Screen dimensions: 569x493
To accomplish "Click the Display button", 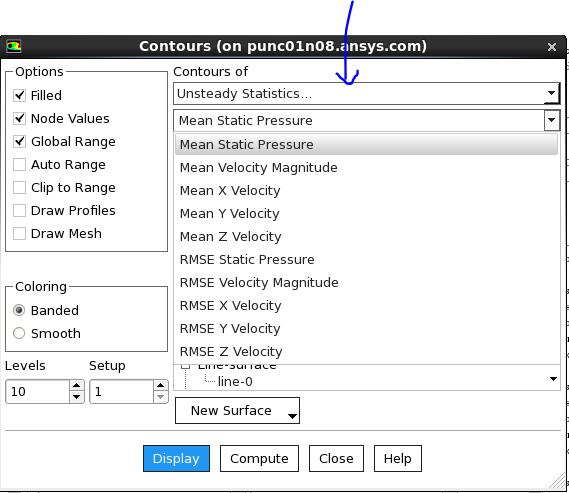I will click(176, 459).
